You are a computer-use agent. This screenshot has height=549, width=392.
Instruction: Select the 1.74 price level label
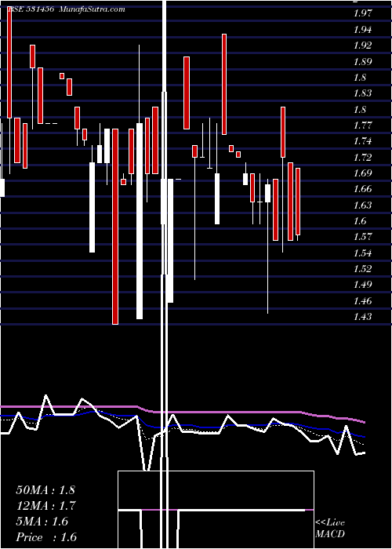[x=362, y=141]
